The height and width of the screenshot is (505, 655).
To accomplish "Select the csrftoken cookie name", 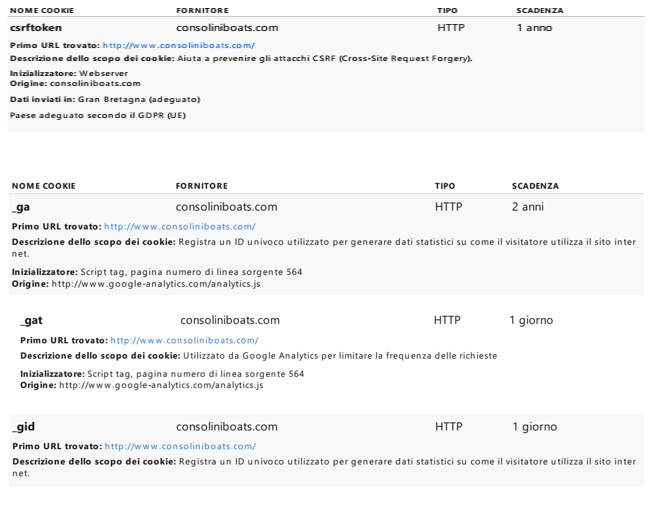I will [36, 28].
